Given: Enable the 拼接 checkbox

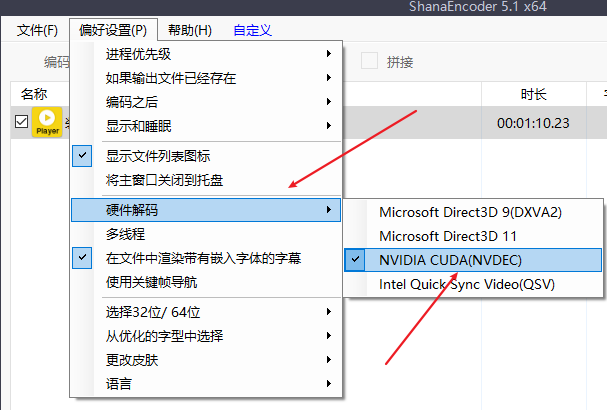Looking at the screenshot, I should (x=370, y=62).
